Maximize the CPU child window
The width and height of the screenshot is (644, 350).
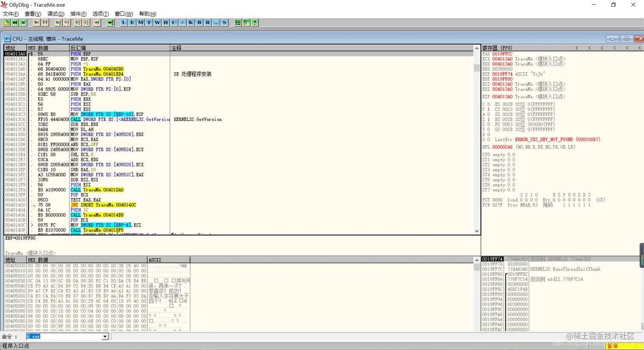point(626,39)
